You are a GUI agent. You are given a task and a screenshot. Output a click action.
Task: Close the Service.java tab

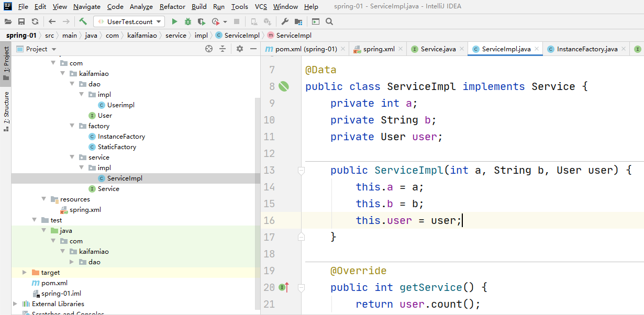[462, 49]
